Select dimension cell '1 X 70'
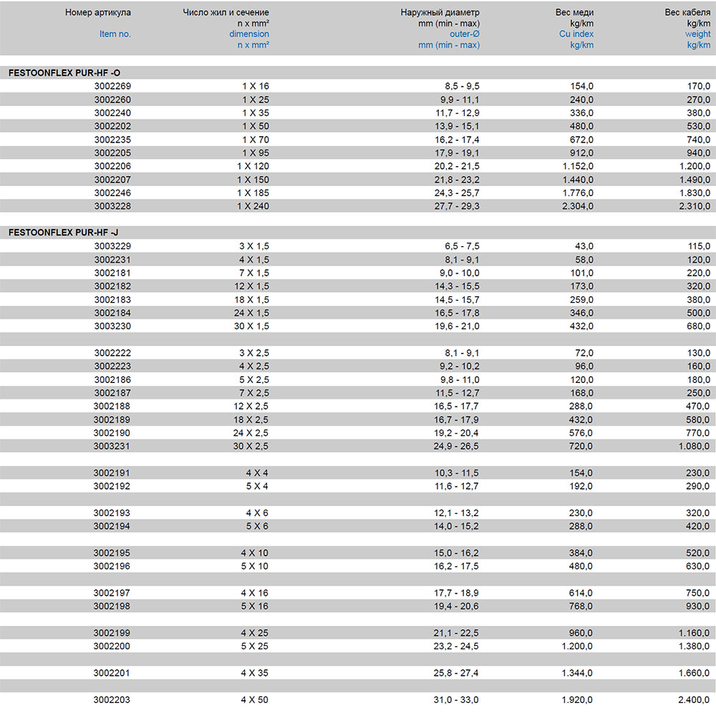 pos(256,140)
